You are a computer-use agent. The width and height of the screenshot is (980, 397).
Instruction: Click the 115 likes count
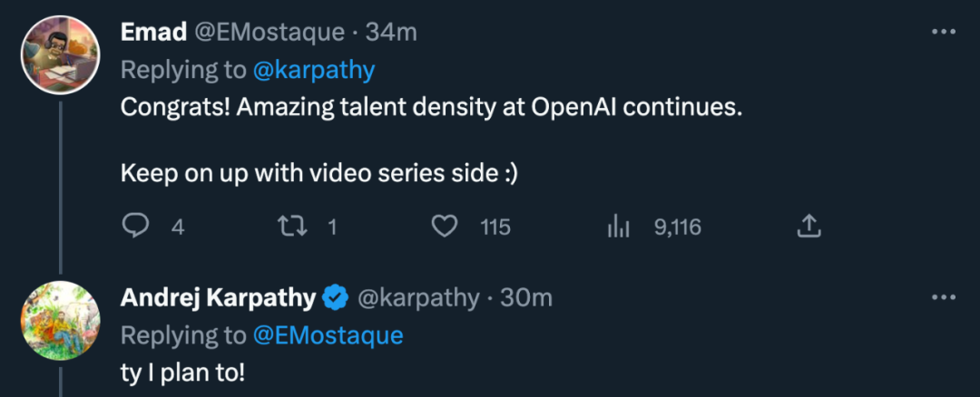tap(495, 227)
